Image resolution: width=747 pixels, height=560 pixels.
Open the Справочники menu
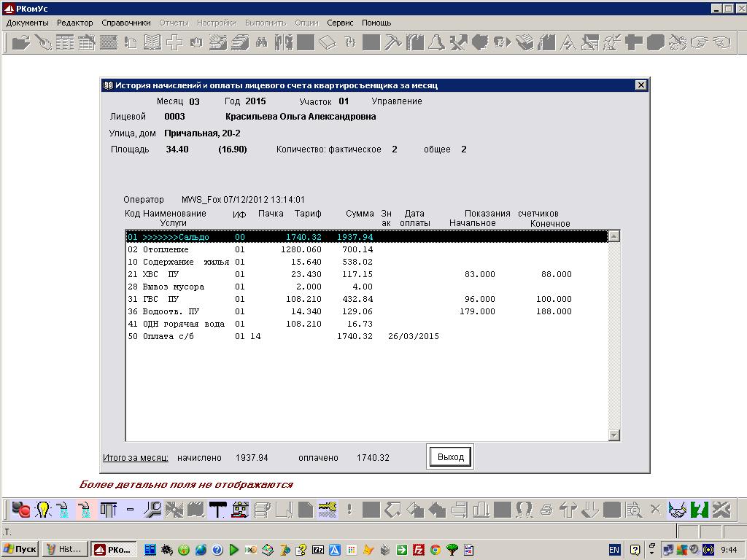tap(126, 23)
